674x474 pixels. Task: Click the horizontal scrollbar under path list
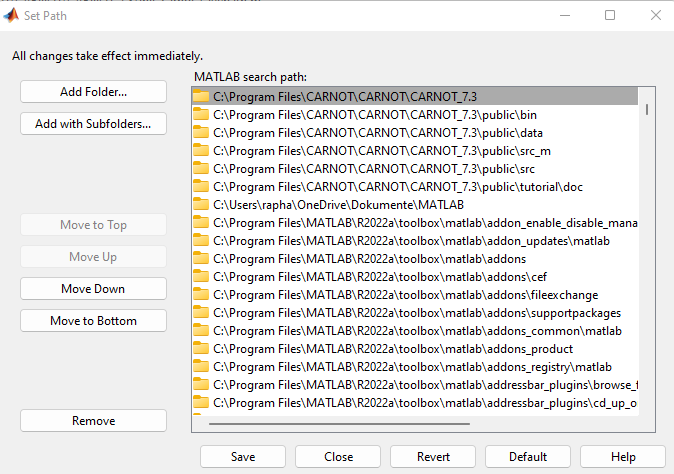(x=340, y=423)
